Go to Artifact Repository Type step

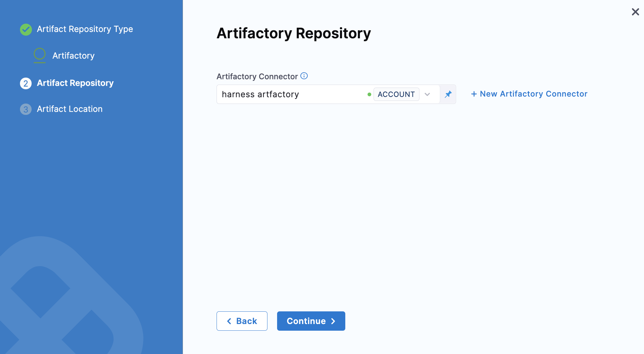85,29
